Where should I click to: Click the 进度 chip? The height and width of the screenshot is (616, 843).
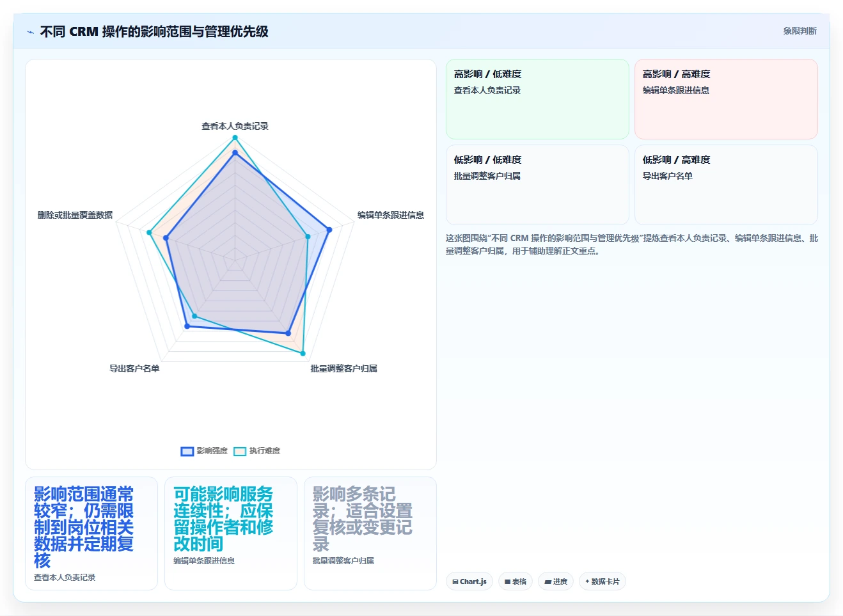click(556, 581)
